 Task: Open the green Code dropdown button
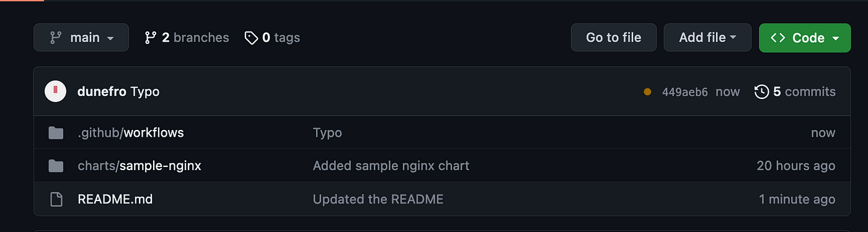click(x=805, y=38)
